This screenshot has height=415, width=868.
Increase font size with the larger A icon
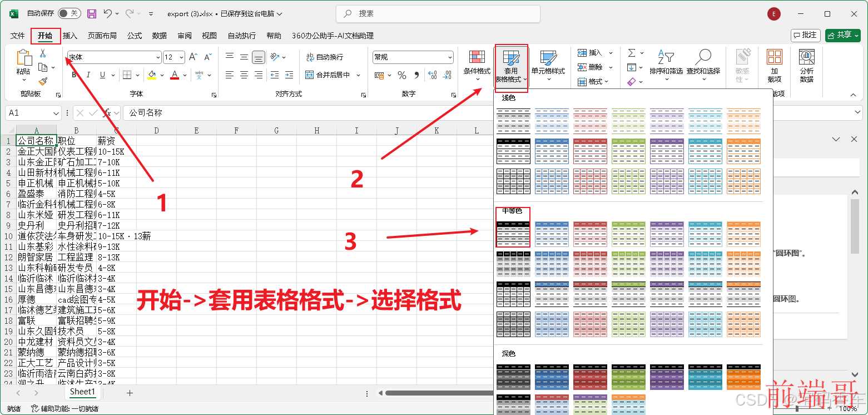tap(193, 57)
